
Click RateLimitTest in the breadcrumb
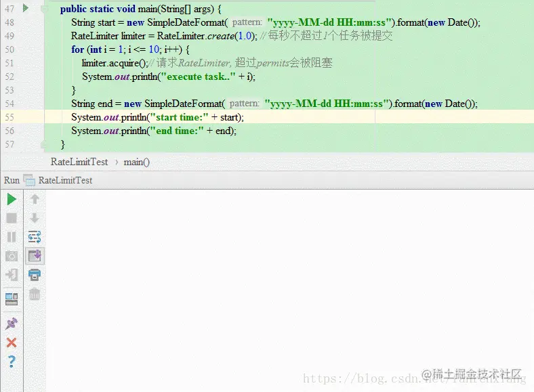pos(79,162)
